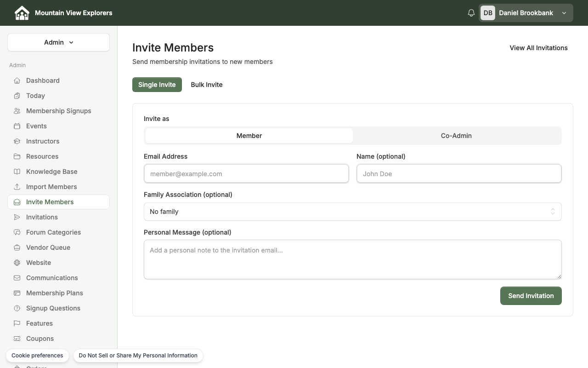The height and width of the screenshot is (368, 588).
Task: Click the Instructors graduation cap icon
Action: click(x=17, y=141)
